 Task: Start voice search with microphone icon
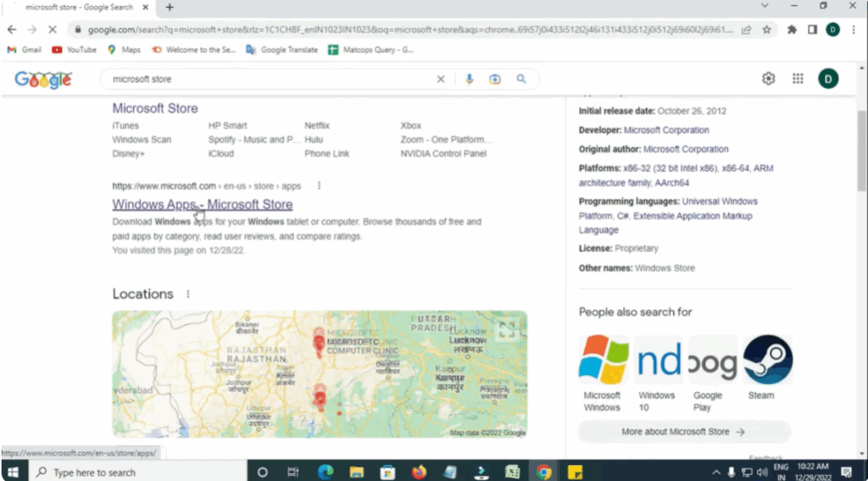click(x=470, y=79)
